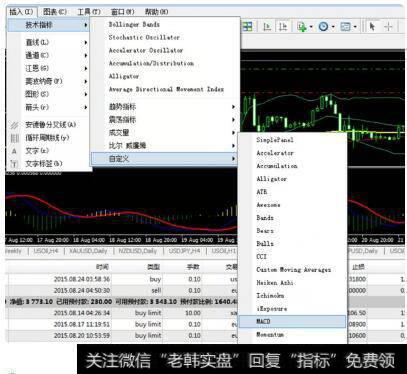Switch to XAUUSD,Daily chart tab
The height and width of the screenshot is (374, 407).
click(x=88, y=251)
